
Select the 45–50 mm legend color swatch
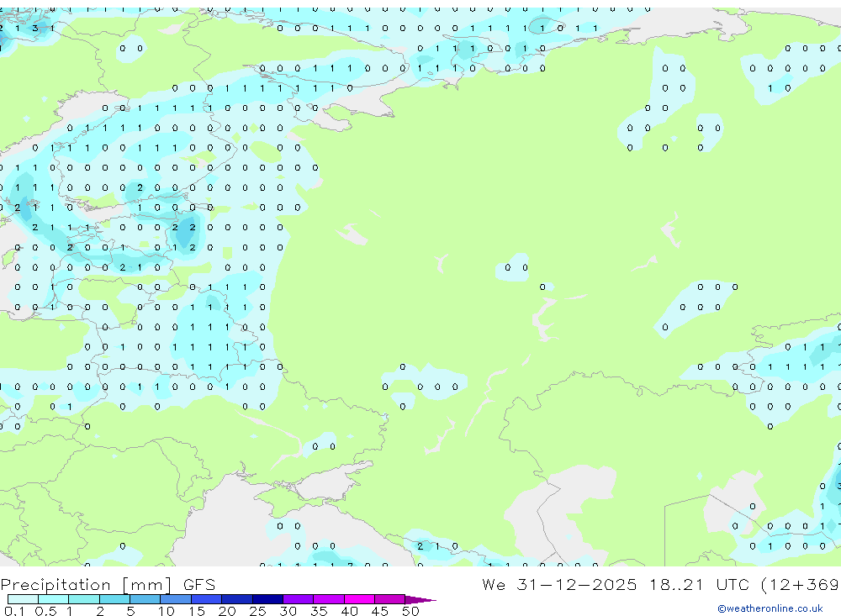pos(390,599)
